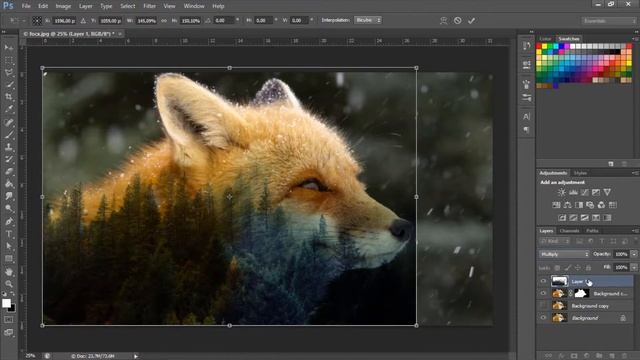Pick the red swatch in Swatches
640x360 pixels.
(539, 47)
